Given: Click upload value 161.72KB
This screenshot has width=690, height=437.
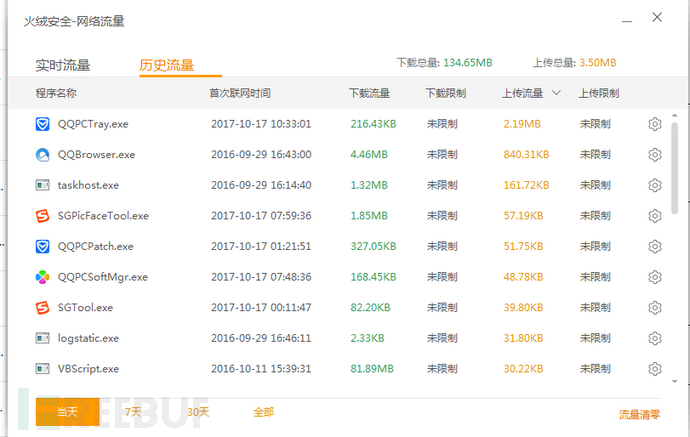Looking at the screenshot, I should click(x=526, y=185).
